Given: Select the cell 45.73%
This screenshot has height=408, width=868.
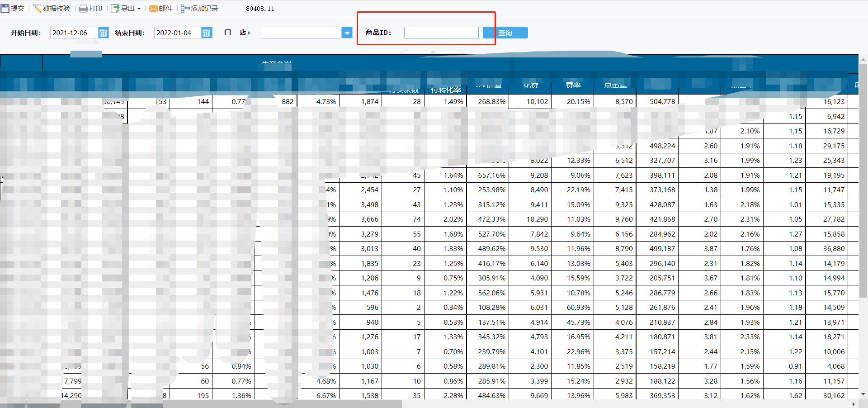Looking at the screenshot, I should pyautogui.click(x=578, y=323).
